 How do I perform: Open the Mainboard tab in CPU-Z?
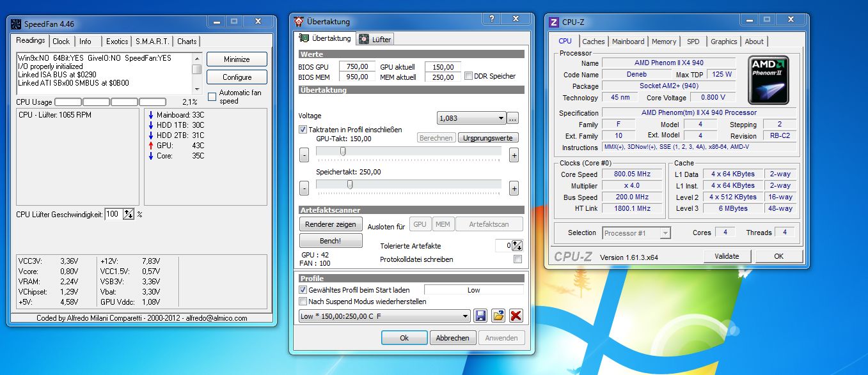click(x=628, y=42)
